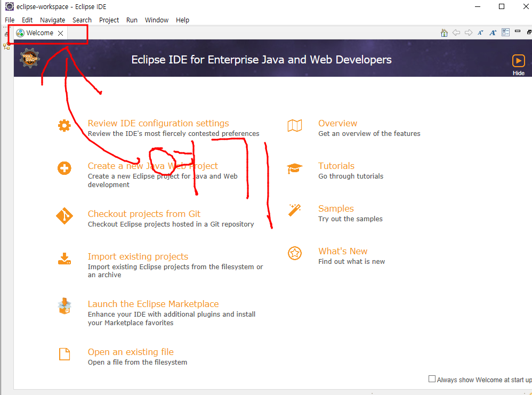Click the Navigate forward arrow icon
This screenshot has width=532, height=395.
(469, 33)
